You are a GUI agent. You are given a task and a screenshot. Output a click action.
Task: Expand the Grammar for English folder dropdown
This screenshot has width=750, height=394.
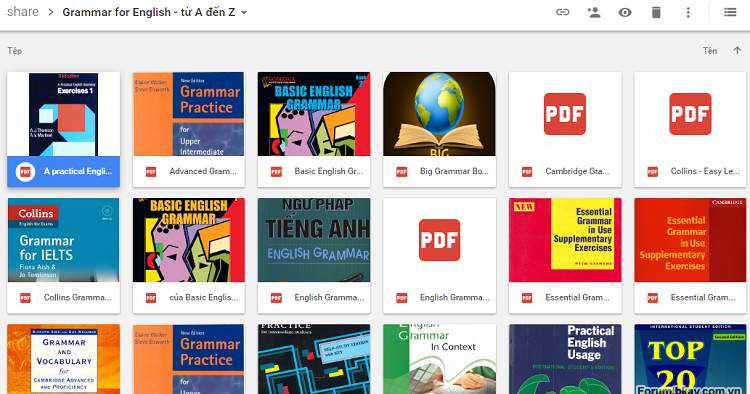click(x=244, y=12)
